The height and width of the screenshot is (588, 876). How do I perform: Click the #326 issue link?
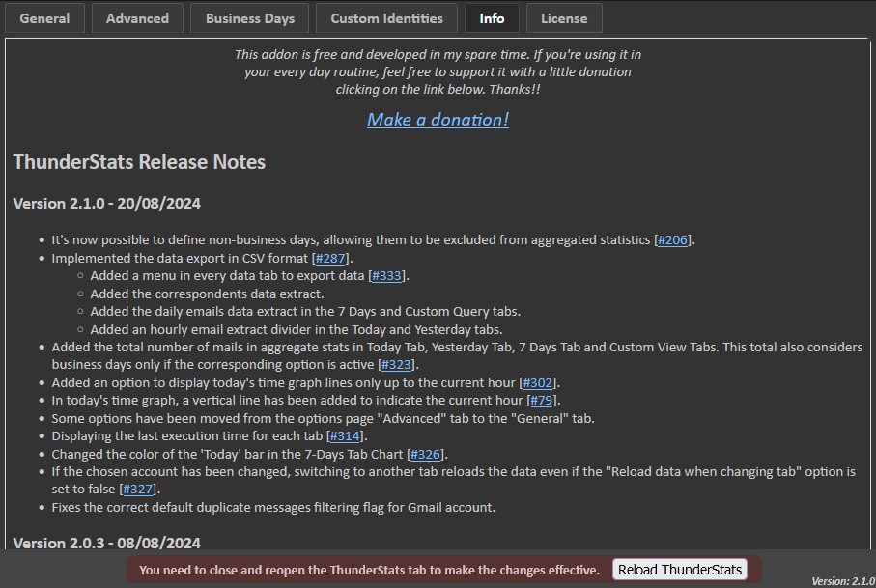425,455
